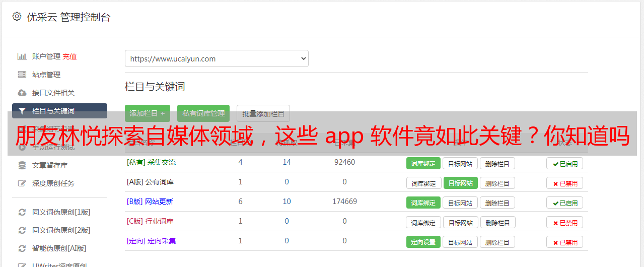Image resolution: width=644 pixels, height=267 pixels.
Task: Open the [A版] 公有词库 column link
Action: click(150, 182)
